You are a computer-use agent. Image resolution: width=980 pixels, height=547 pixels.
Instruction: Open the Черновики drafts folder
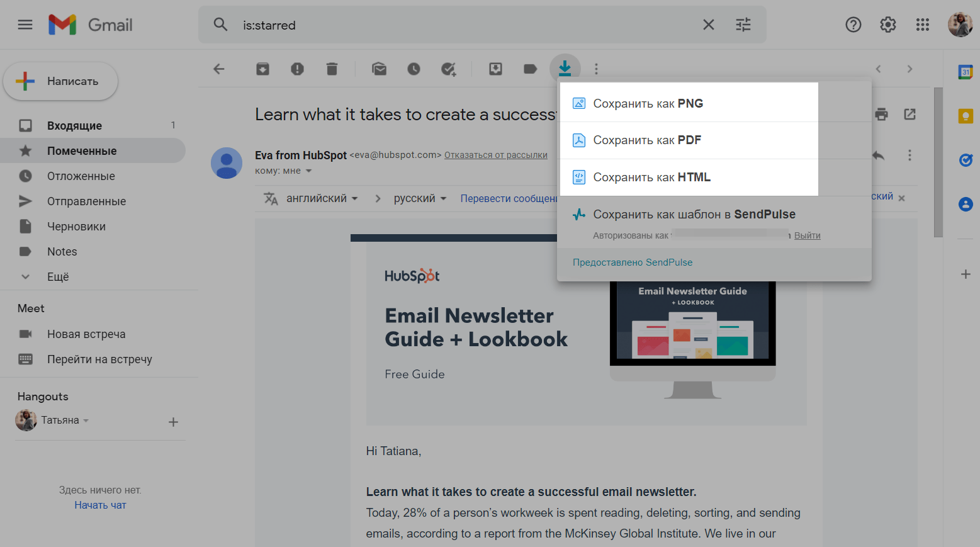click(x=93, y=227)
